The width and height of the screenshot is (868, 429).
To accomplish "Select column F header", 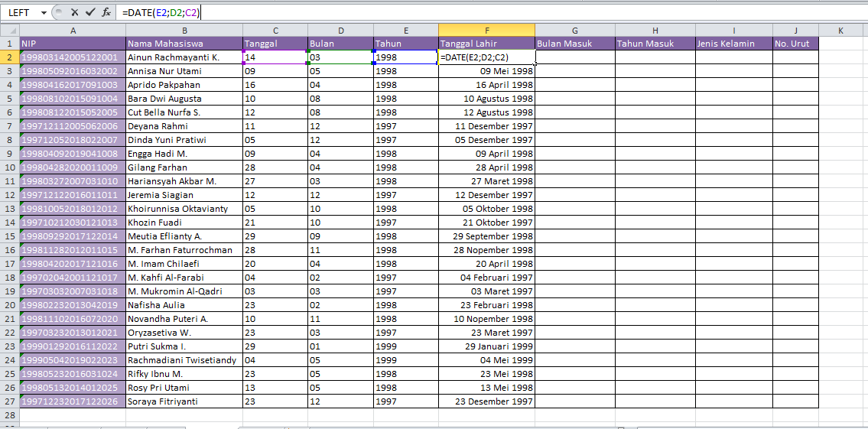I will point(486,31).
